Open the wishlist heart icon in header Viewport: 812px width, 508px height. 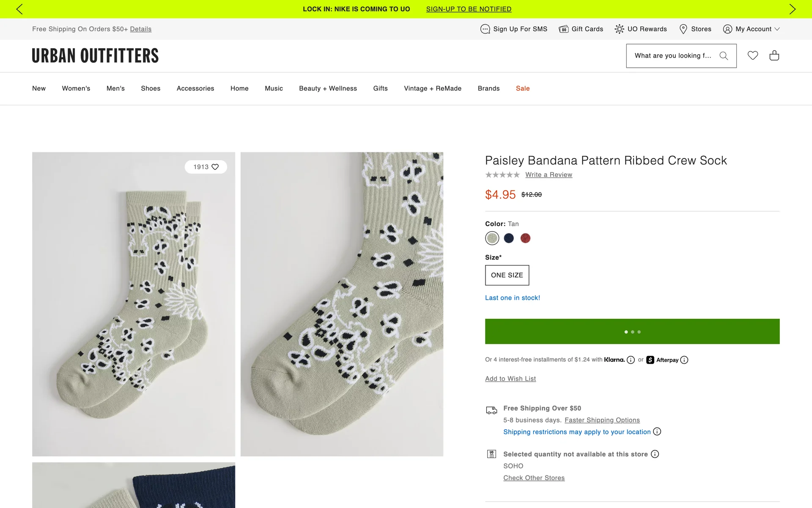[x=753, y=55]
